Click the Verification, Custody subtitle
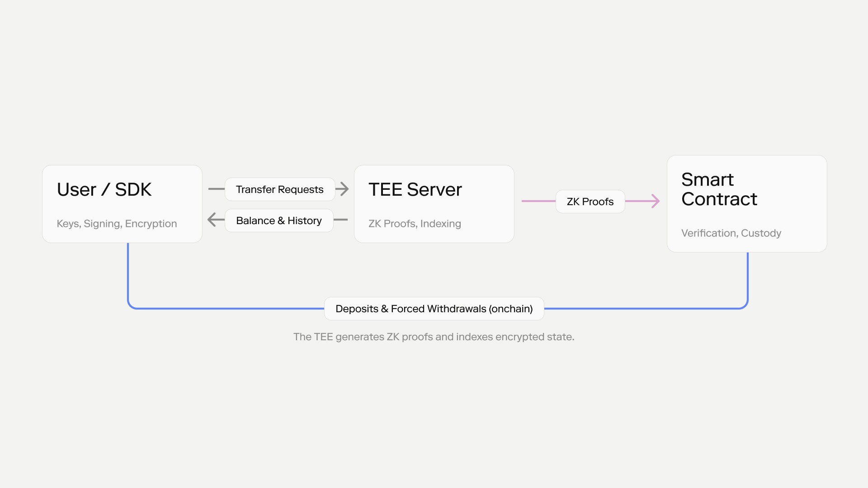868x488 pixels. point(731,233)
